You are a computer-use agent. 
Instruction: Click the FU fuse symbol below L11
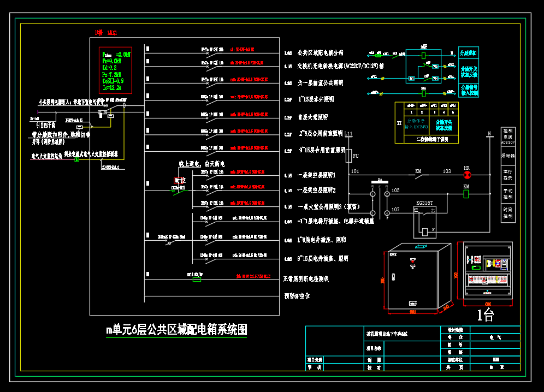coord(349,156)
